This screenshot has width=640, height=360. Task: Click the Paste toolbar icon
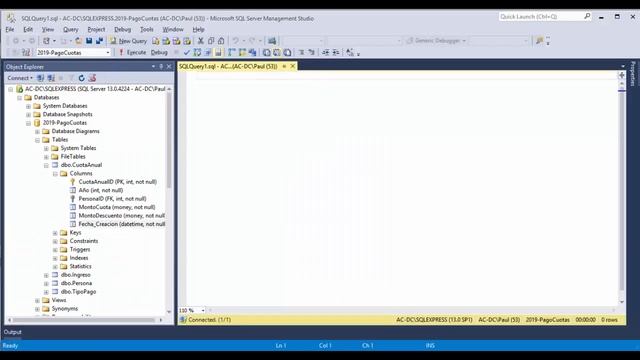[221, 41]
